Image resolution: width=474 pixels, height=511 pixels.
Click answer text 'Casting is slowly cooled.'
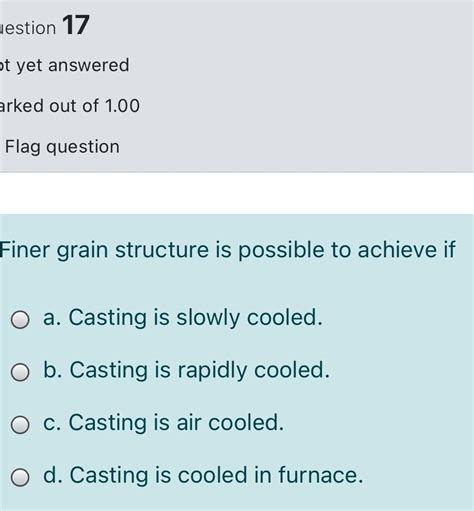(196, 317)
